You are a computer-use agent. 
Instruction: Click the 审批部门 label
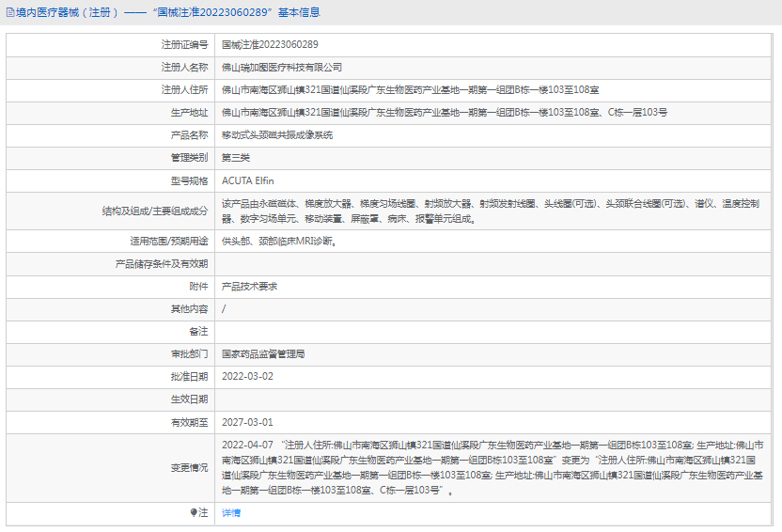pos(189,354)
